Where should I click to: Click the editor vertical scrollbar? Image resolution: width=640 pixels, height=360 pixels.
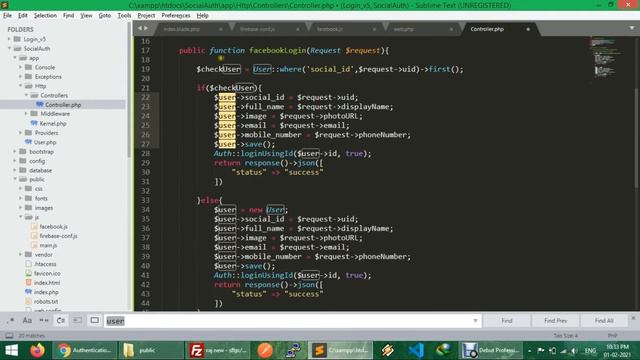(636, 139)
